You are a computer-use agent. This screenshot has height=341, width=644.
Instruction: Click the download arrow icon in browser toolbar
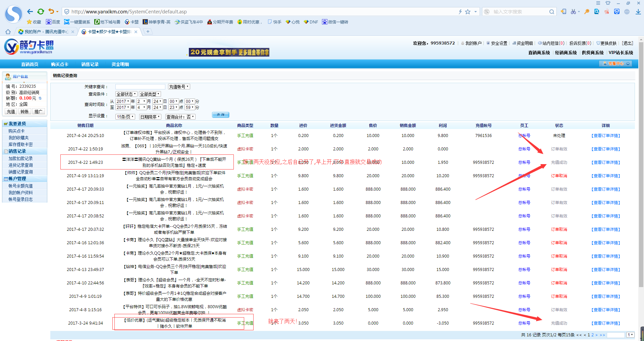pos(638,12)
